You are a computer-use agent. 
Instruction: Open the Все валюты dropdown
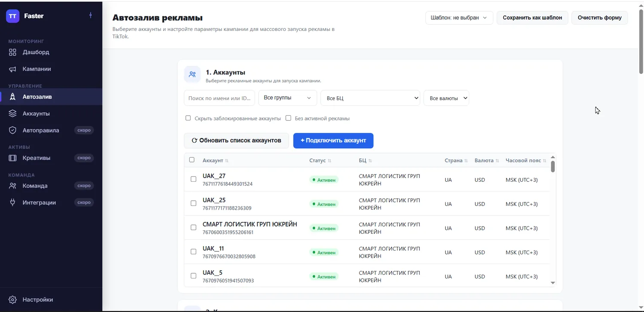point(447,98)
